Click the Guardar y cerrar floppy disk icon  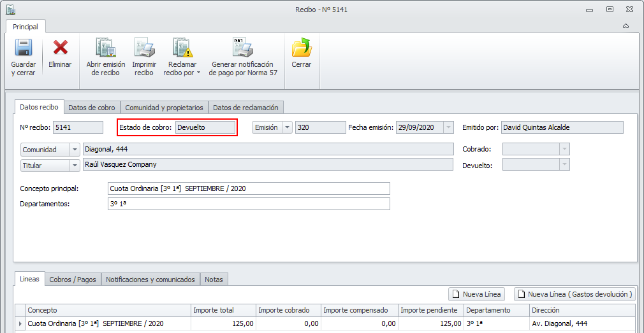coord(24,48)
